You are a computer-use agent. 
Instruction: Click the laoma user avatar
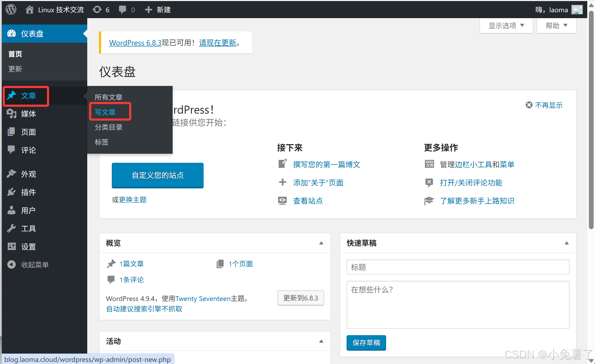click(577, 10)
